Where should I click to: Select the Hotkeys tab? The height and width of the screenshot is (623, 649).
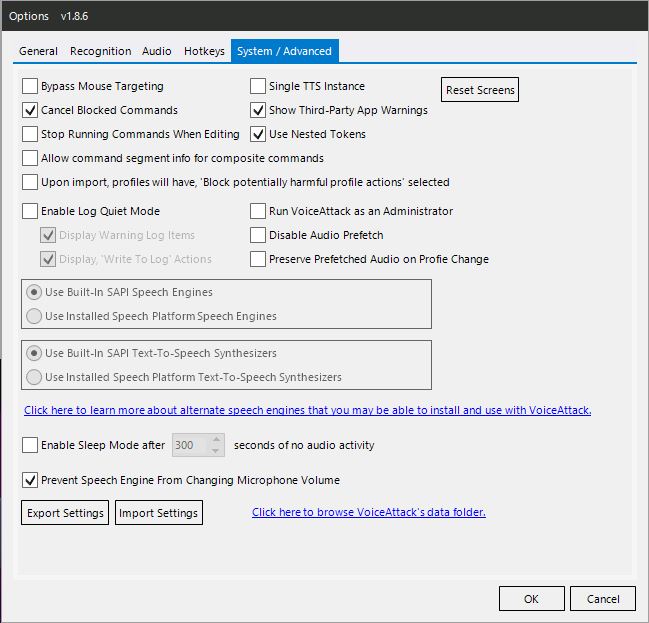click(x=204, y=51)
